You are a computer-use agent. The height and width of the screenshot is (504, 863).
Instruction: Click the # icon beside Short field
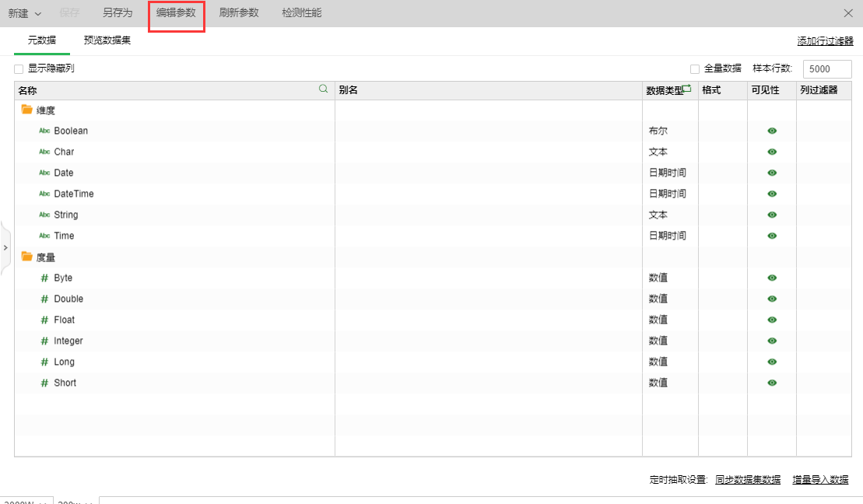(44, 383)
